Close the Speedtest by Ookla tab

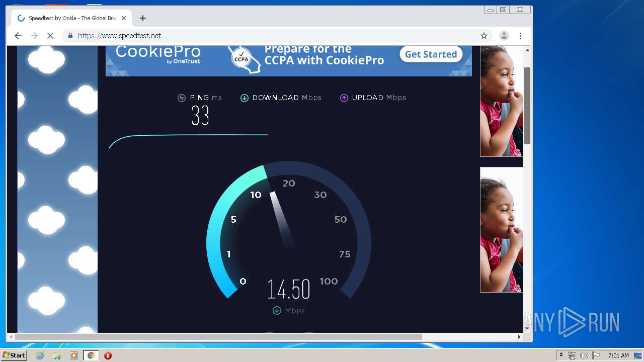pos(124,18)
